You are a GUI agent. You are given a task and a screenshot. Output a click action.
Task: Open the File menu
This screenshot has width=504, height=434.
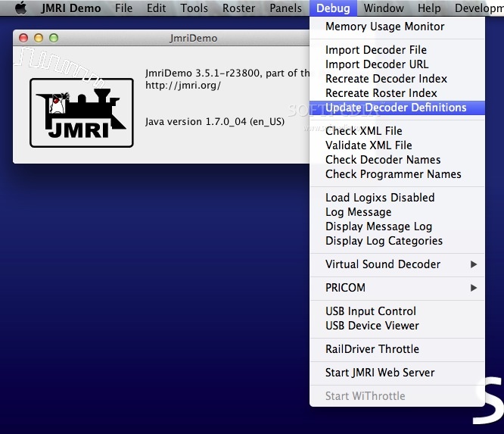click(x=124, y=8)
